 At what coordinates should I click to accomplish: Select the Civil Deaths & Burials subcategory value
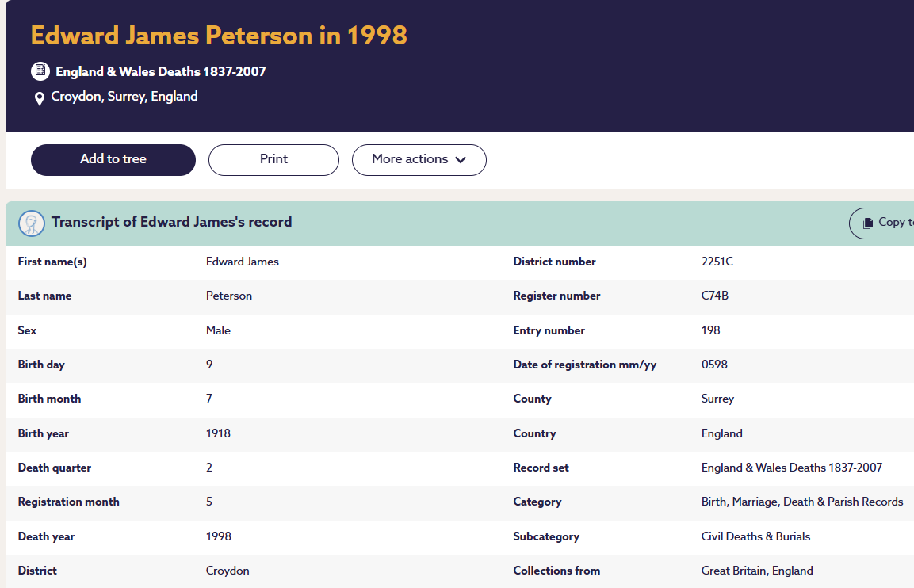(755, 536)
